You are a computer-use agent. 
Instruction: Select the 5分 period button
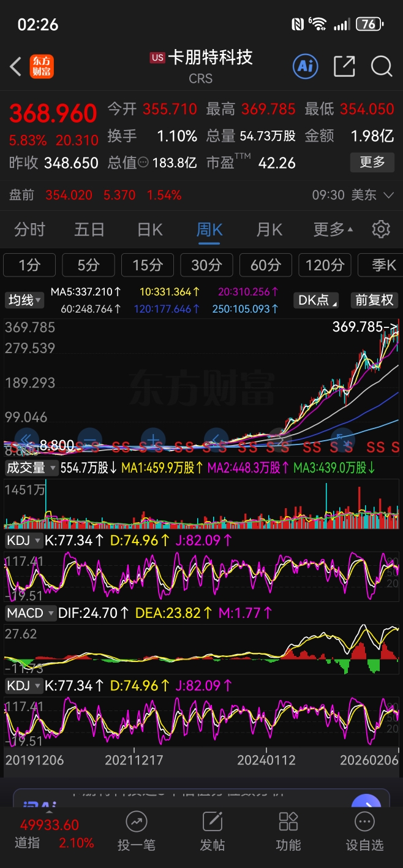point(88,265)
